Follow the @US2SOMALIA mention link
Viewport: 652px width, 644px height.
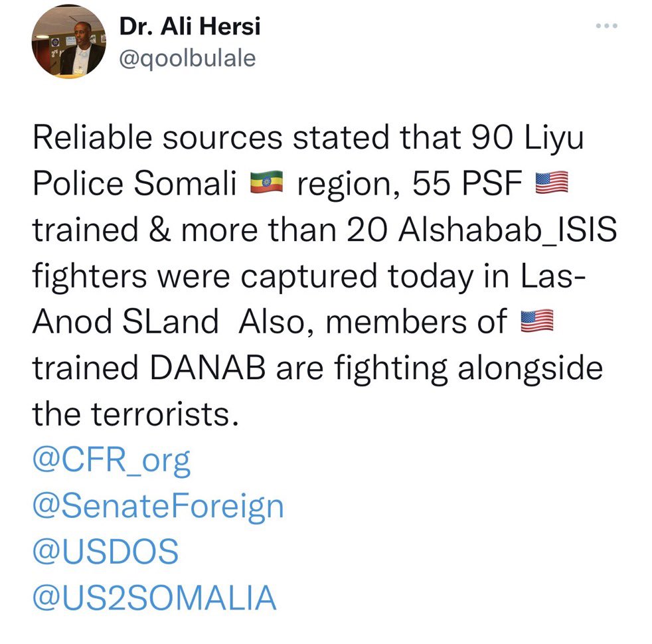[154, 598]
